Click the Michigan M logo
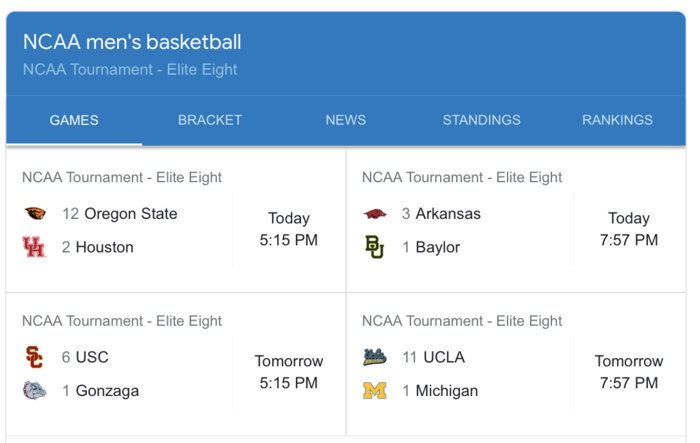This screenshot has width=700, height=443. coord(375,391)
